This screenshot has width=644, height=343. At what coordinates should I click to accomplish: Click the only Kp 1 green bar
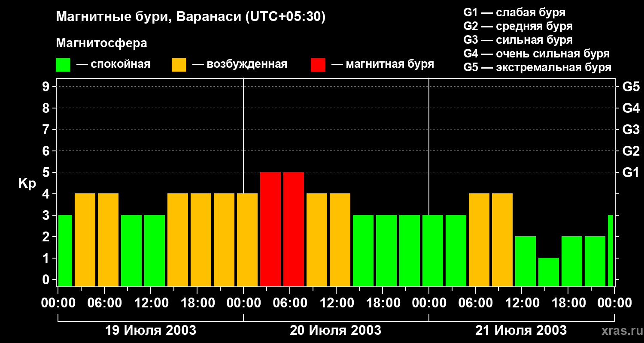tap(549, 272)
